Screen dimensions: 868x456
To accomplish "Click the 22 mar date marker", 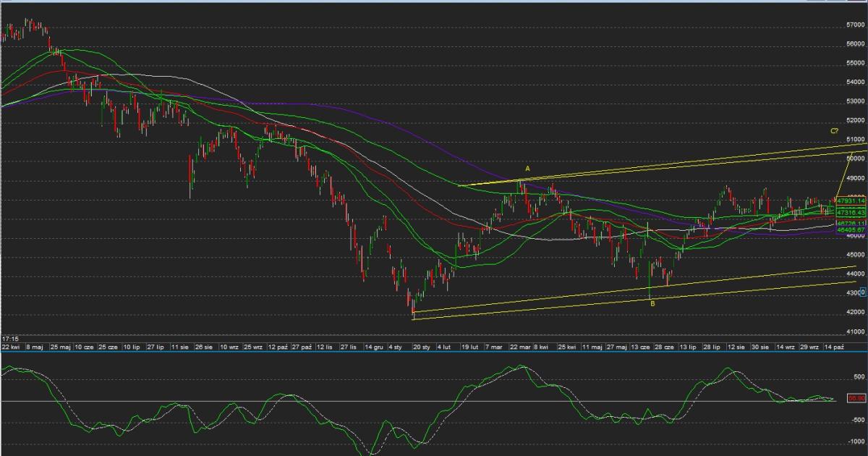I will 519,347.
